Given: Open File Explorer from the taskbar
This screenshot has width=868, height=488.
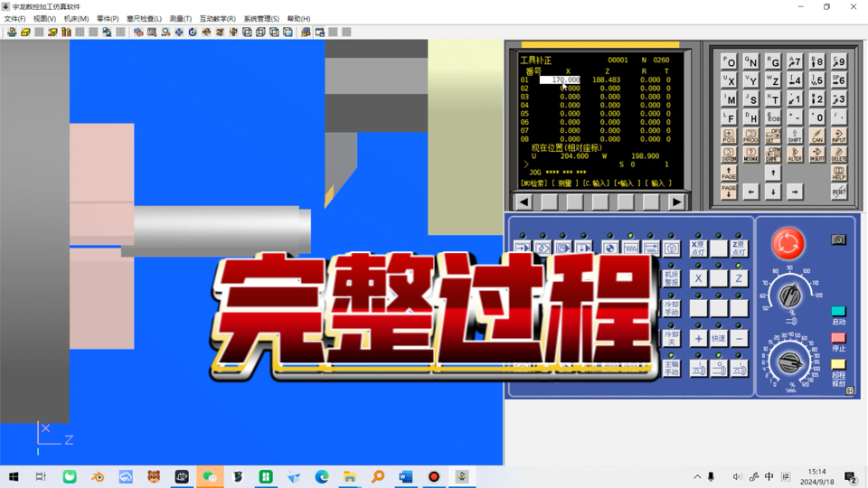Looking at the screenshot, I should (349, 476).
